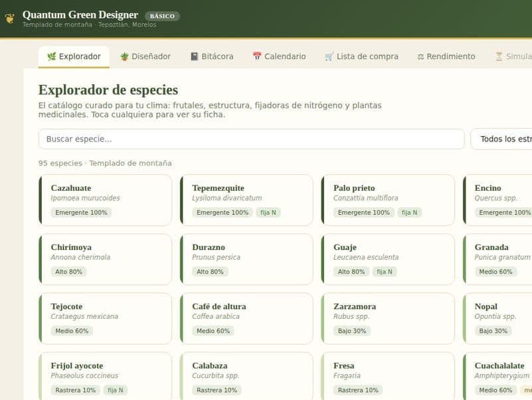Click 'Templado de montaña · Tepoztlán, Morelos' subtitle
This screenshot has width=532, height=400.
[x=89, y=25]
